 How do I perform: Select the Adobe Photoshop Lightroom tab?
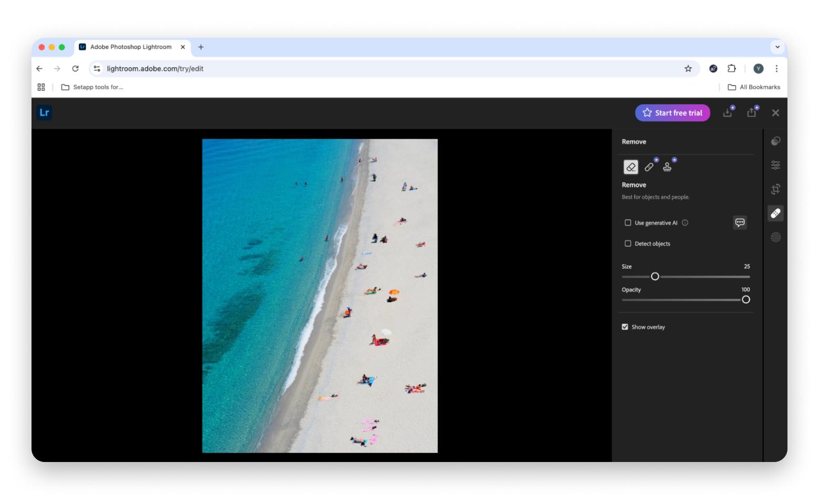(x=131, y=47)
